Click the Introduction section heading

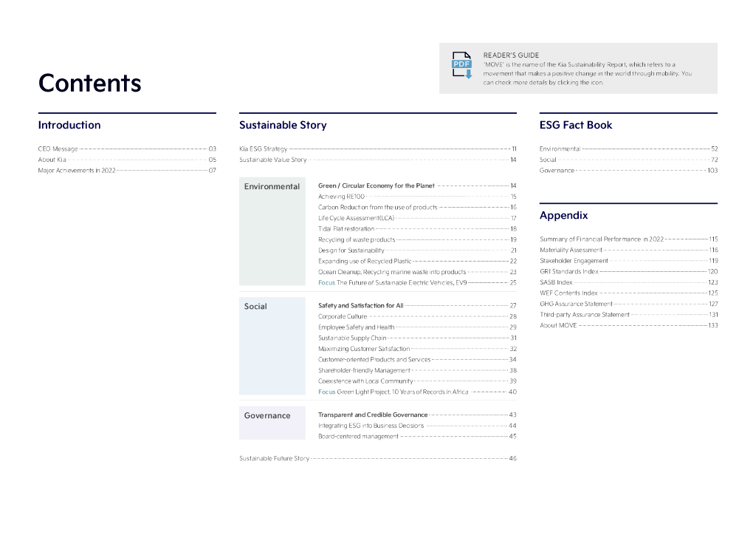click(69, 125)
